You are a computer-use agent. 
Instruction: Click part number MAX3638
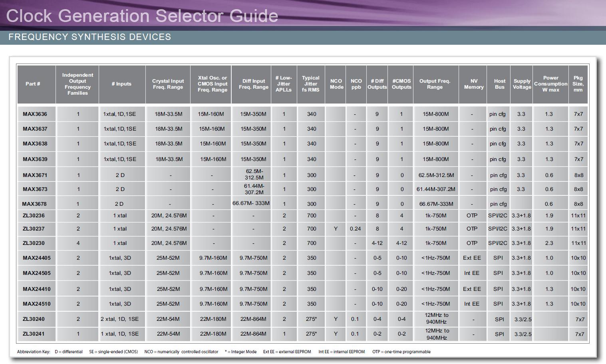click(35, 143)
